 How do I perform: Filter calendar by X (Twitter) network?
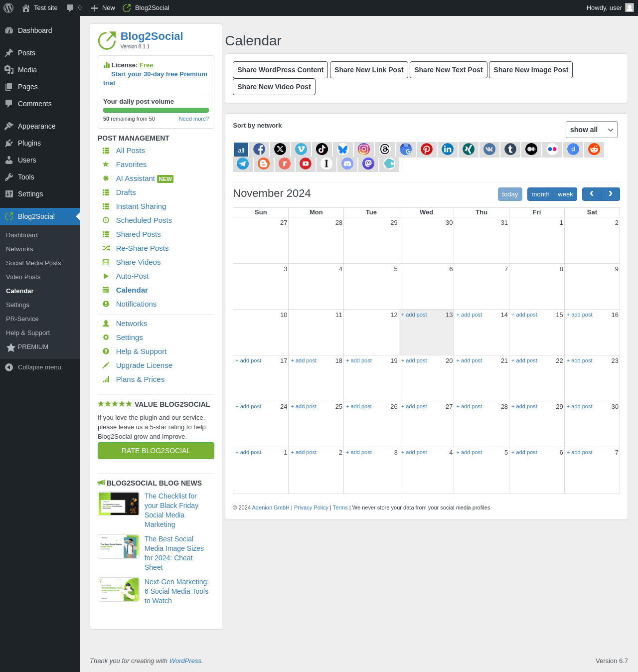(x=280, y=149)
